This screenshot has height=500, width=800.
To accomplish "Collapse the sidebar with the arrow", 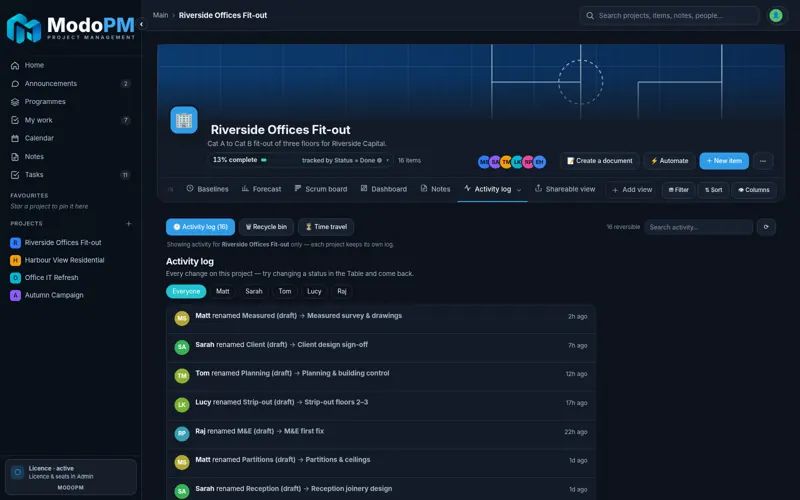I will click(141, 24).
